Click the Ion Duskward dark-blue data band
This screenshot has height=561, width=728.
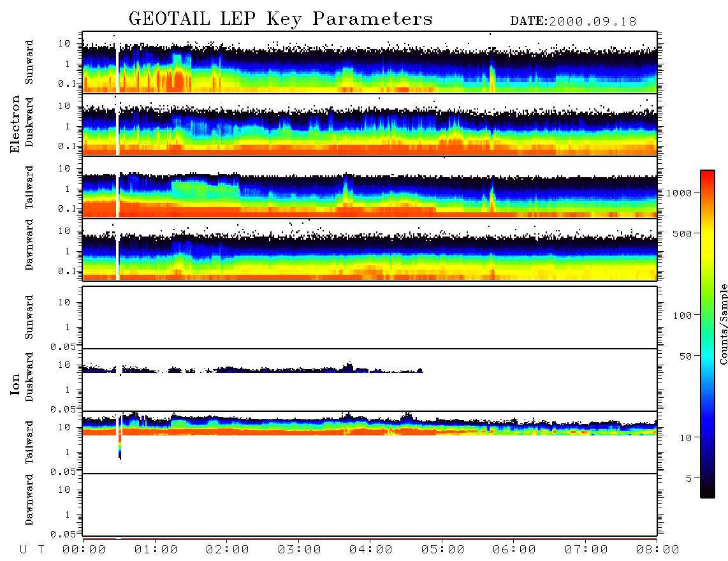[x=252, y=369]
